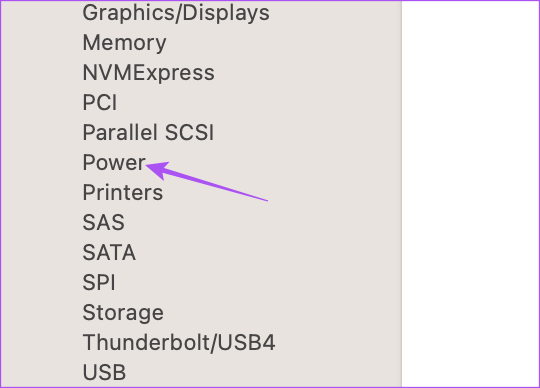Open the Memory hardware category

click(x=124, y=43)
